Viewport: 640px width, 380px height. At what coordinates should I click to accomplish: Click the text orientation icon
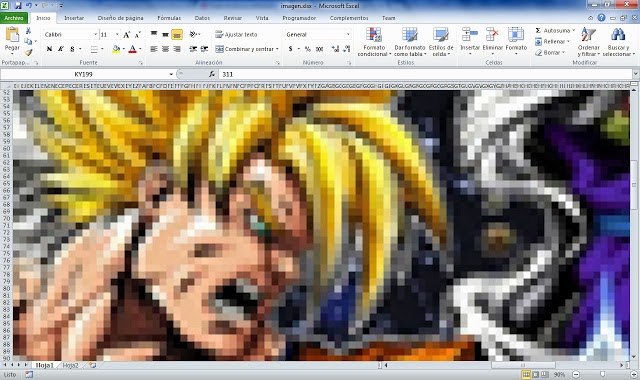(x=194, y=35)
